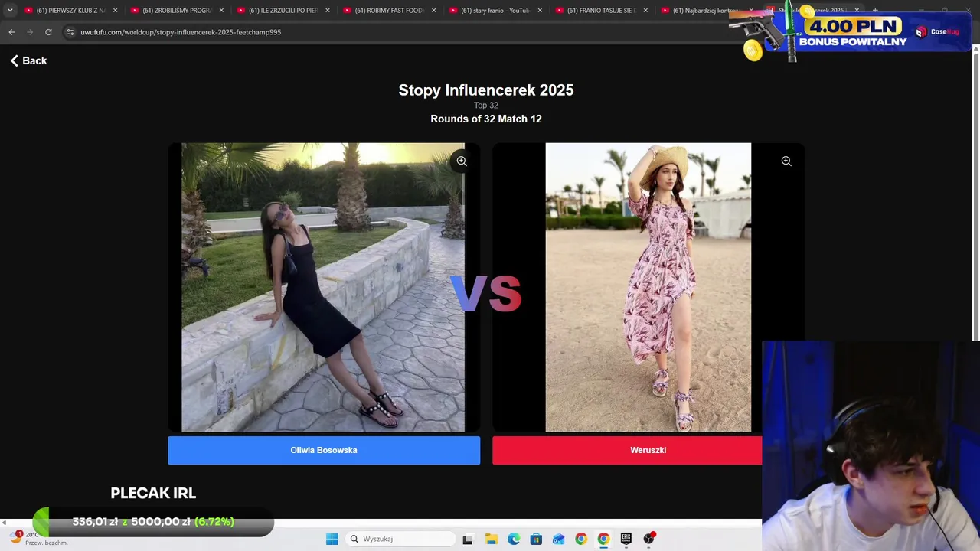Screen dimensions: 980x551
Task: Open the site information icon in address bar
Action: pyautogui.click(x=70, y=32)
